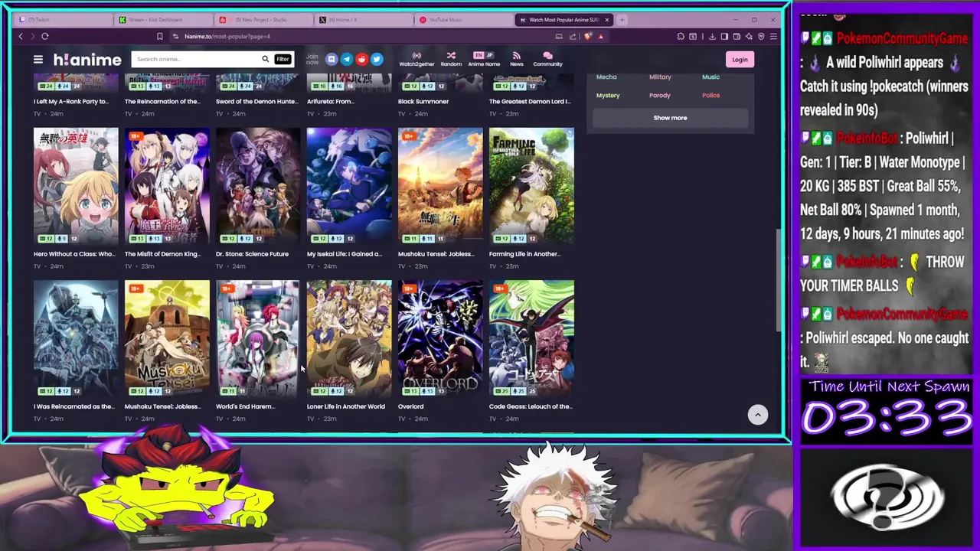The image size is (980, 551).
Task: Open I Was Reincarnated as the... title
Action: coord(74,406)
